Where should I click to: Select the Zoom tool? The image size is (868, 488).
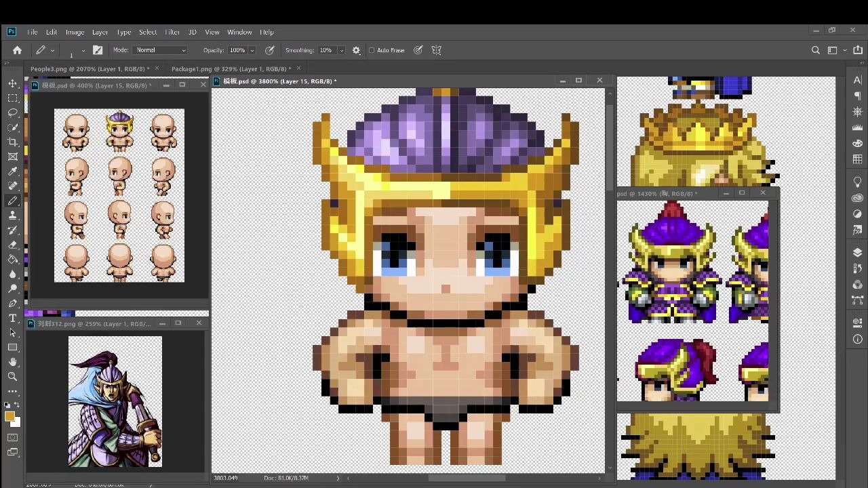pyautogui.click(x=12, y=377)
